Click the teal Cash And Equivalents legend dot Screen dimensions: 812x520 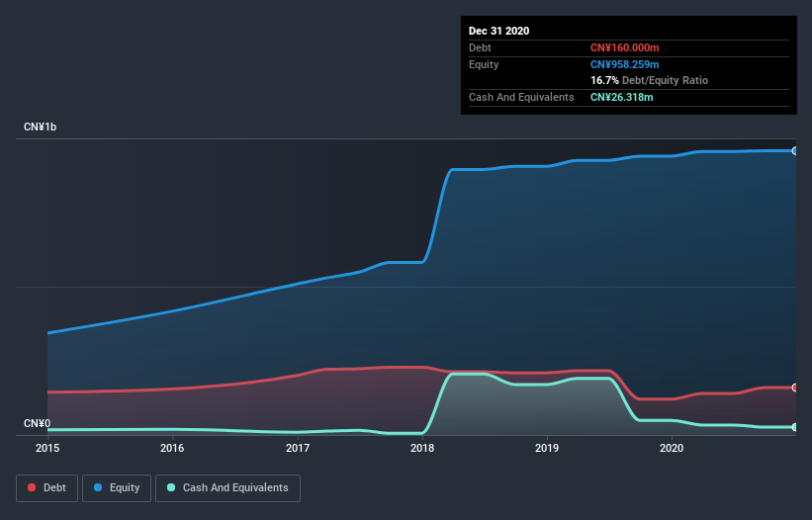(x=171, y=487)
